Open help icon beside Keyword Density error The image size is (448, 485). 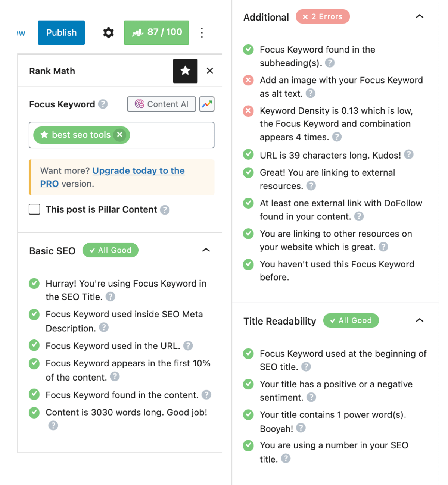point(336,137)
